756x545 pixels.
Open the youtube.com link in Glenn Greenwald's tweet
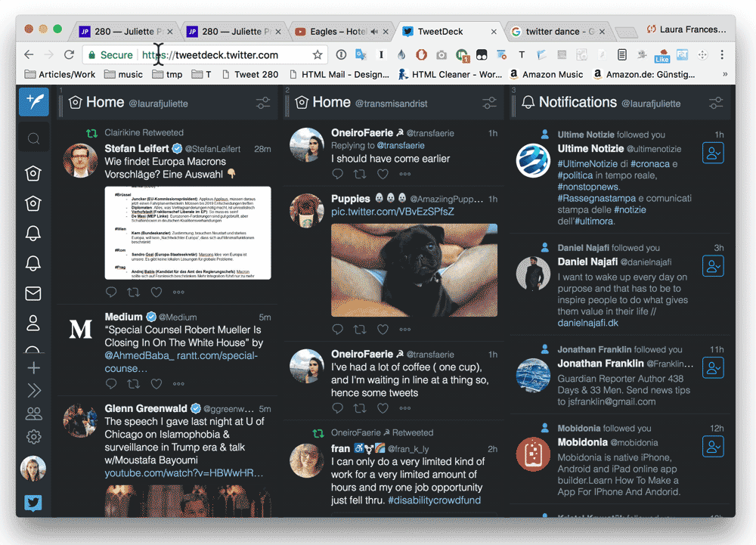pos(184,473)
